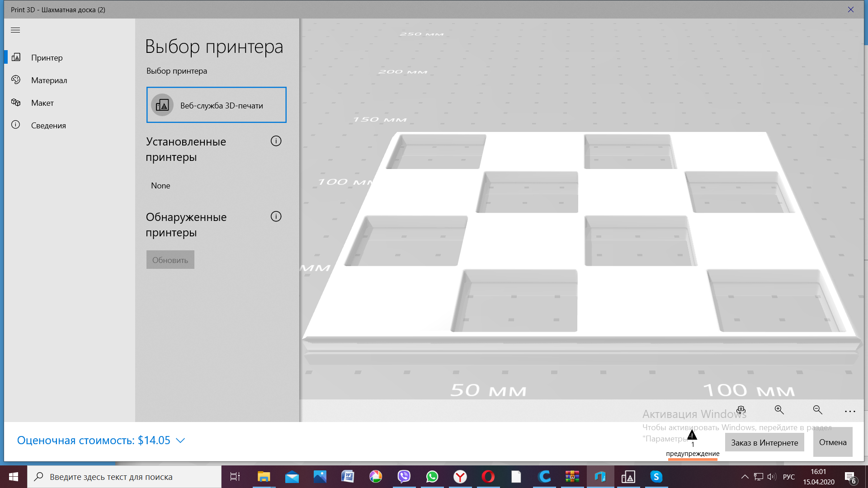Screen dimensions: 868x488
Task: Expand the Оценочная стоимость chevron
Action: [x=180, y=441]
